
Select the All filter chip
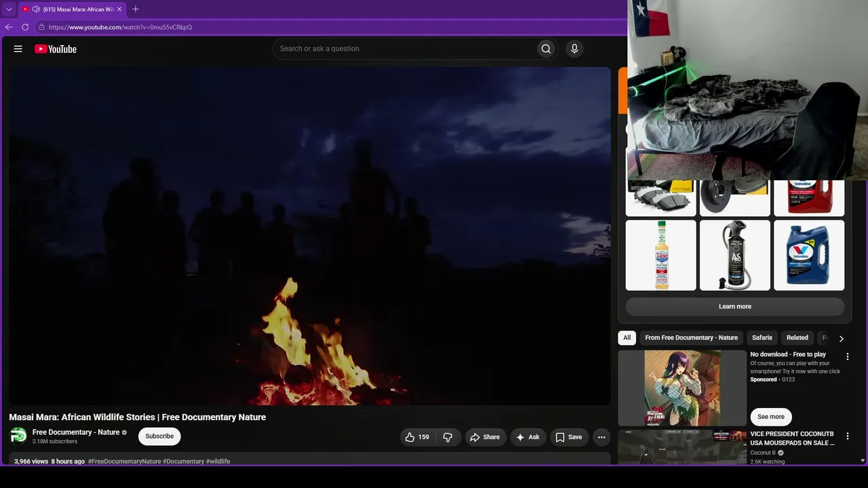point(627,338)
